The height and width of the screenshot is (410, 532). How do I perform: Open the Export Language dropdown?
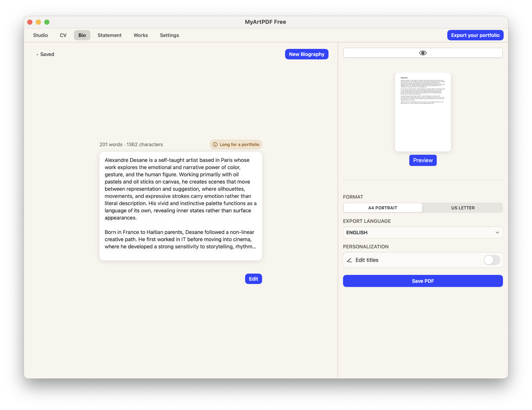tap(423, 232)
